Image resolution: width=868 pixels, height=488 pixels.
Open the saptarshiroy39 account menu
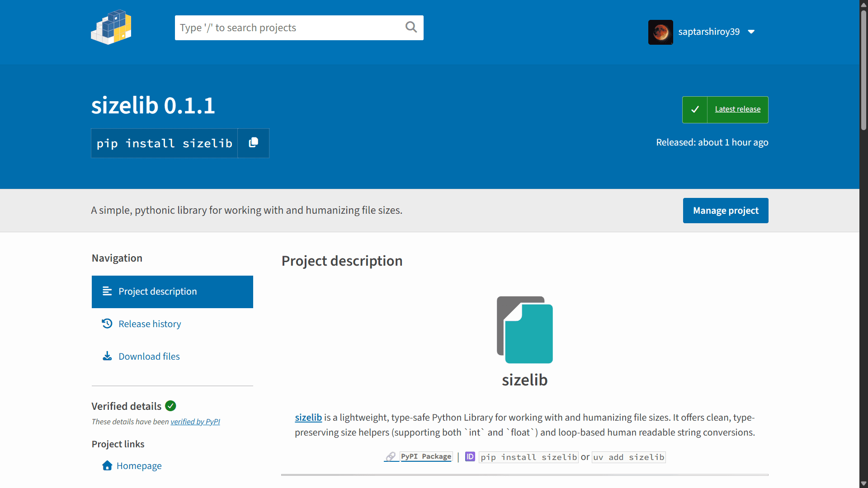pyautogui.click(x=702, y=32)
